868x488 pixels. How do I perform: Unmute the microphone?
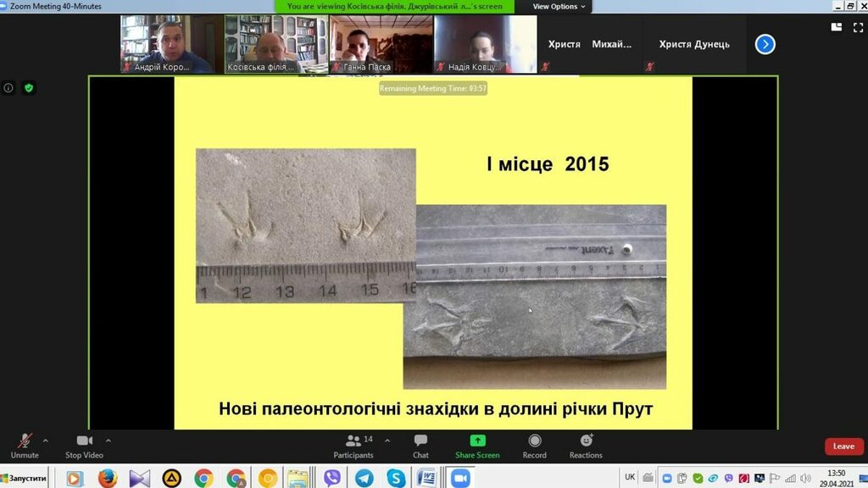tap(25, 445)
